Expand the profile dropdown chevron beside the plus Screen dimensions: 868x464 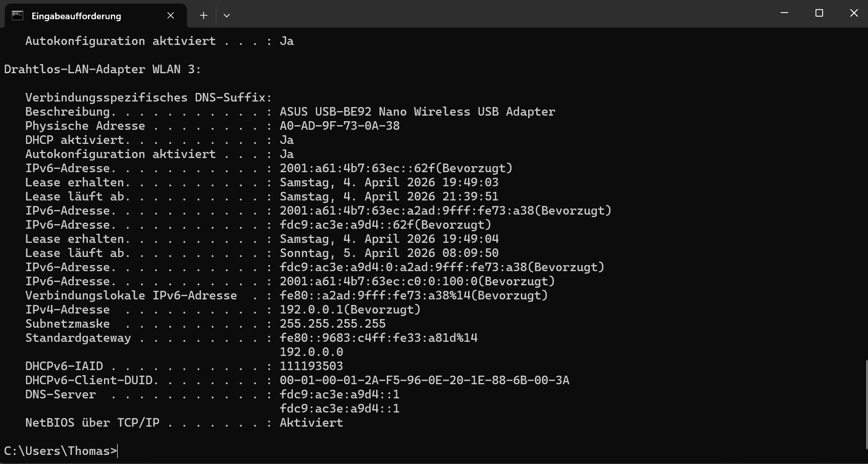click(227, 16)
